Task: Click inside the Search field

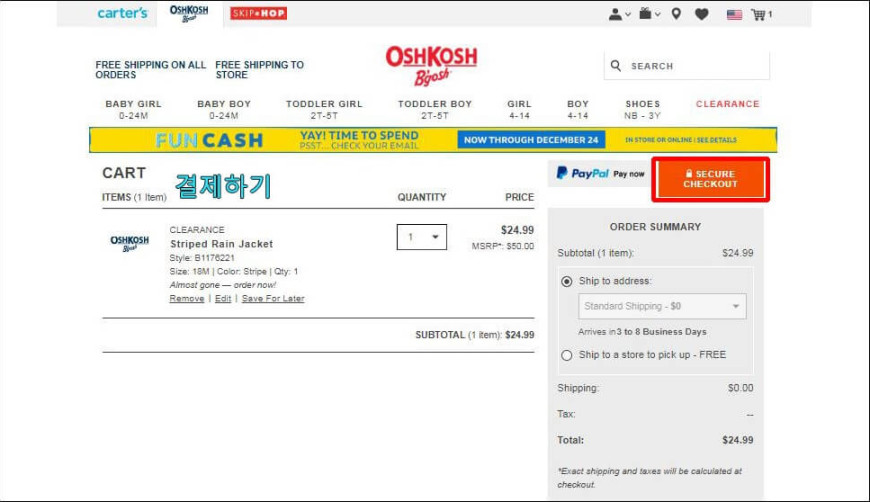Action: pos(686,66)
